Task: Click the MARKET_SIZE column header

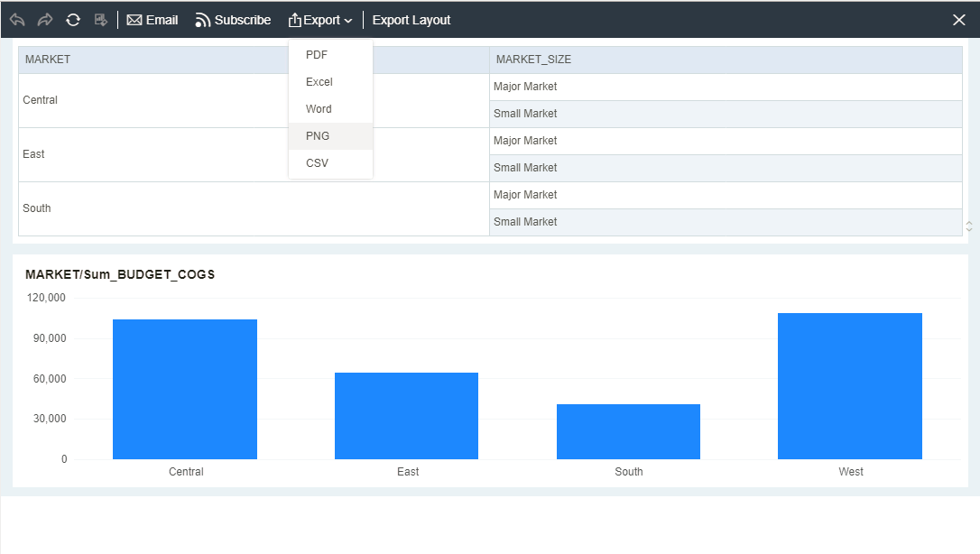Action: click(x=533, y=60)
